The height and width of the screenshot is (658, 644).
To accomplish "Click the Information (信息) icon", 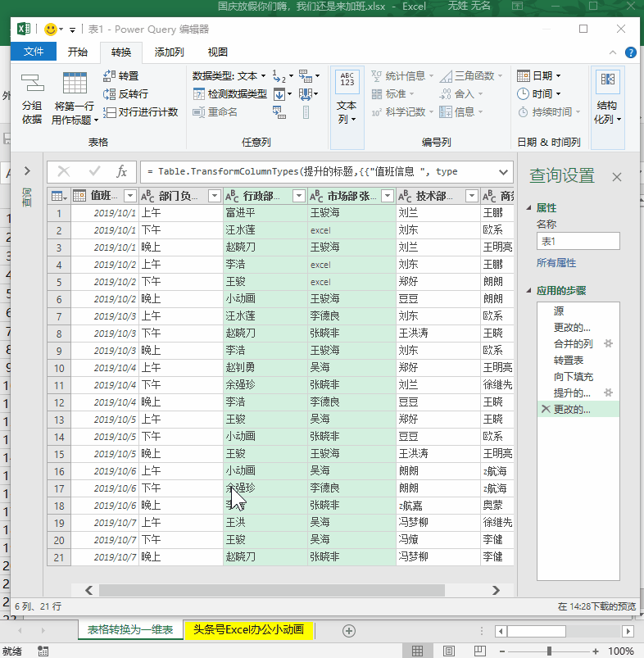I will pos(446,112).
